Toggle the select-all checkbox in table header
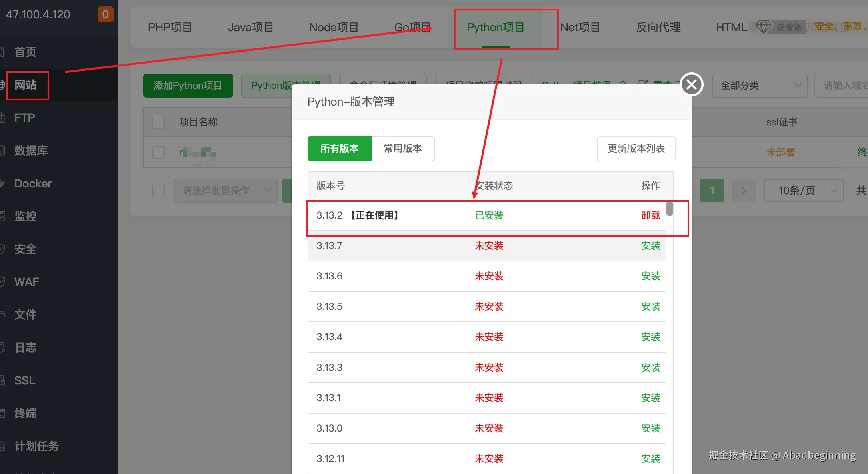Viewport: 868px width, 474px height. point(158,122)
